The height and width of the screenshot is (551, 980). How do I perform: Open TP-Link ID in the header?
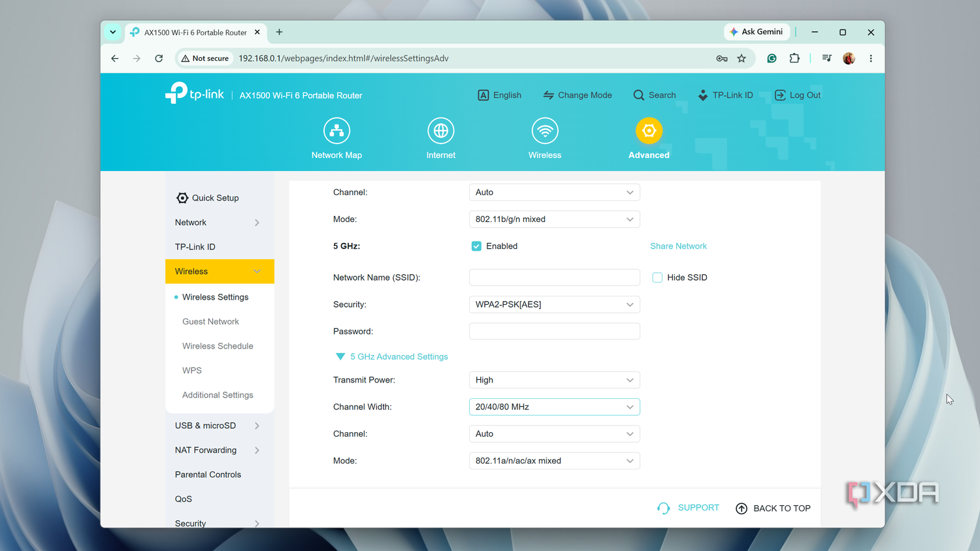725,95
